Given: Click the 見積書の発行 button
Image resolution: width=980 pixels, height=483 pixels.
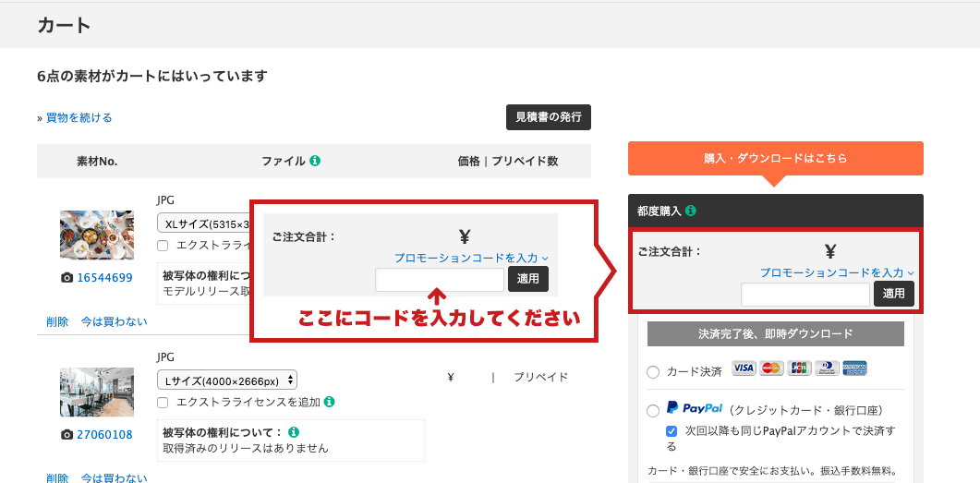Looking at the screenshot, I should [x=548, y=117].
